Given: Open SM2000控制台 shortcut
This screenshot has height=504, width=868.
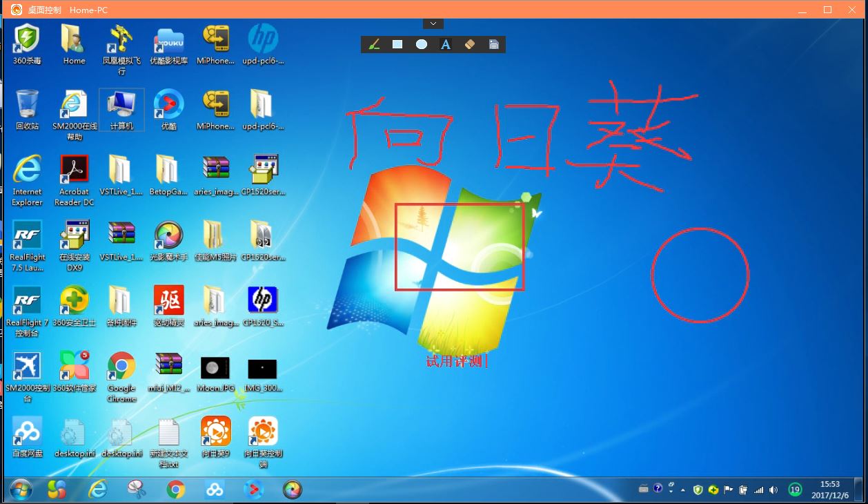Looking at the screenshot, I should (27, 378).
